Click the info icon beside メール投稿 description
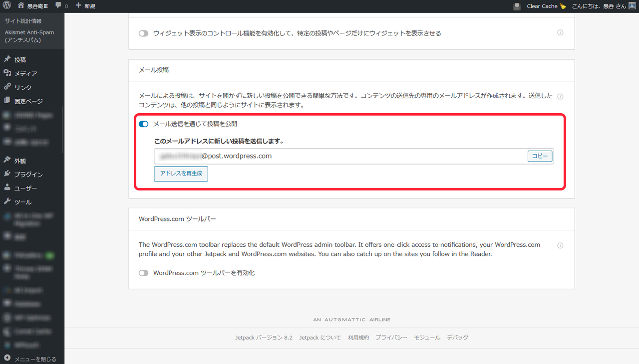Viewport: 639px width, 364px height. pyautogui.click(x=560, y=97)
